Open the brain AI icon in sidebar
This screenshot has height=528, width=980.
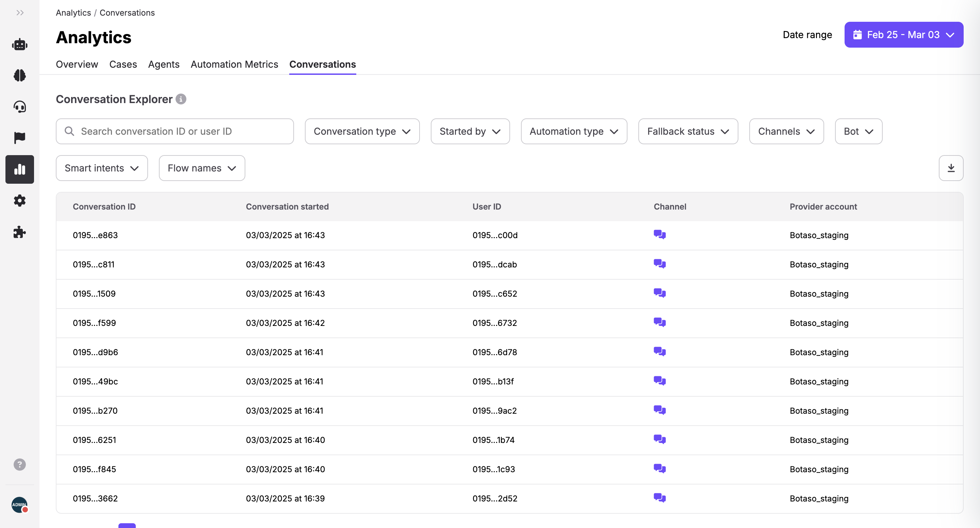(20, 75)
